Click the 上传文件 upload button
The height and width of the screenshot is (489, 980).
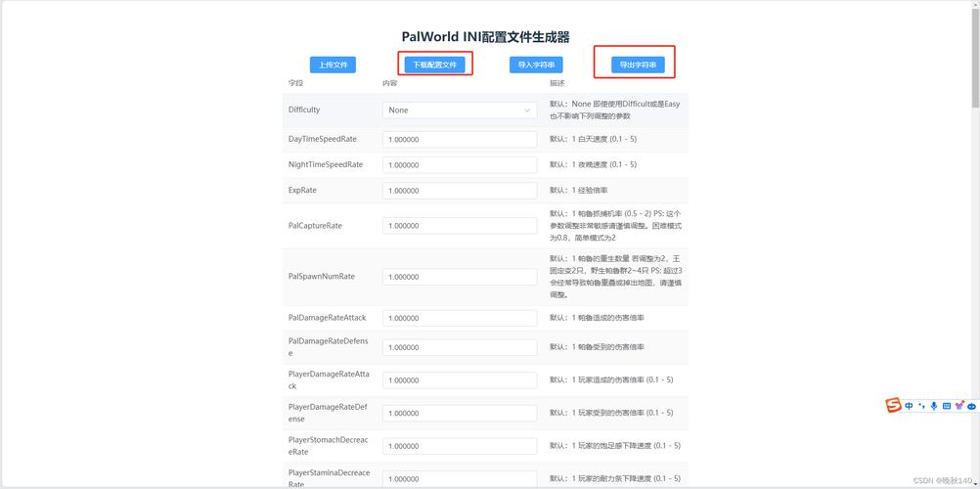334,65
